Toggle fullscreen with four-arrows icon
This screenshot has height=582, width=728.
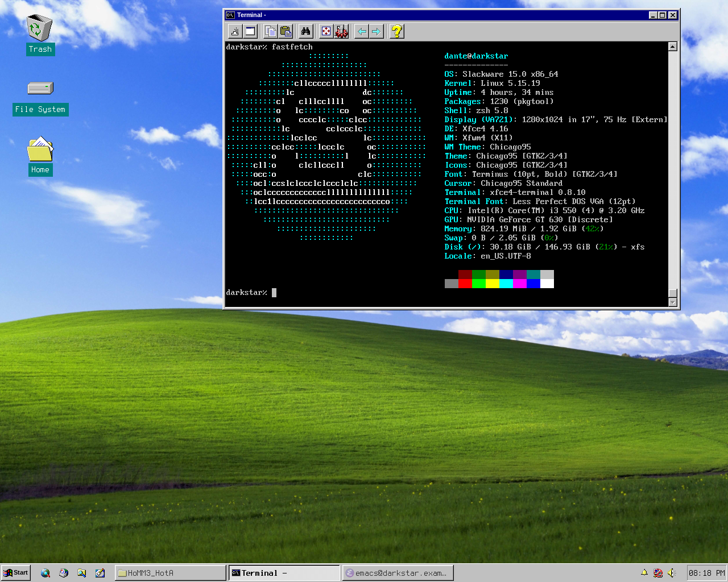pyautogui.click(x=326, y=31)
